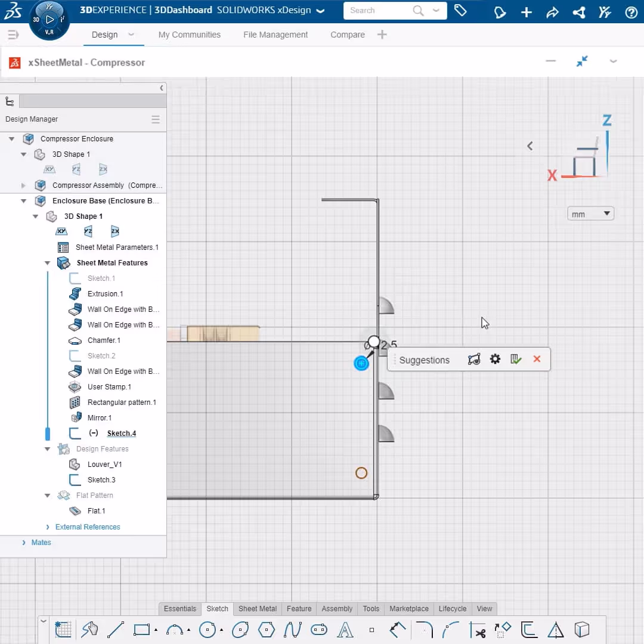Select the Mirror sketch tool
The width and height of the screenshot is (644, 644).
[555, 629]
